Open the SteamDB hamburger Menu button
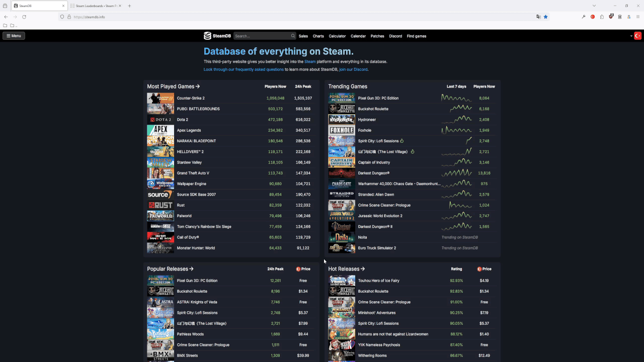Image resolution: width=644 pixels, height=362 pixels. tap(14, 36)
